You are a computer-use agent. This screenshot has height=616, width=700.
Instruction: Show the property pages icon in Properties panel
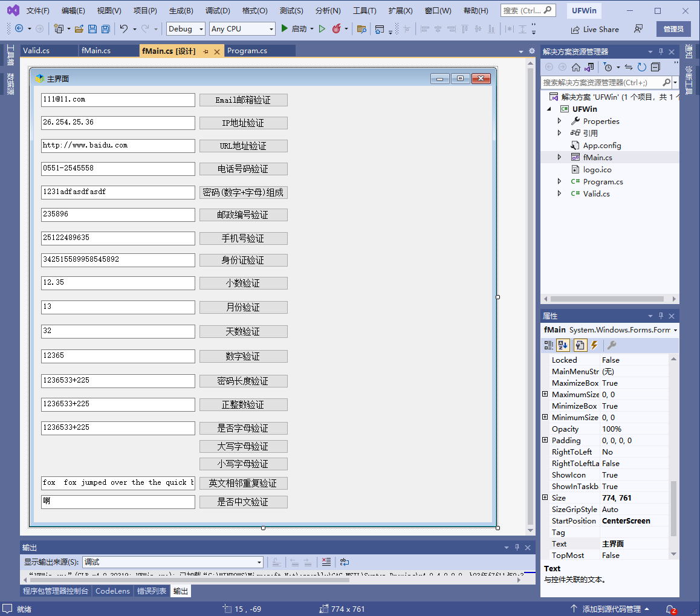[580, 345]
